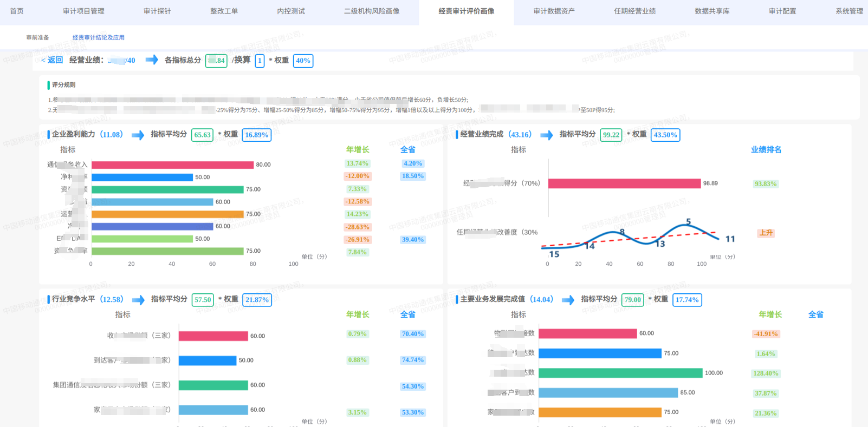Open 任期经营业绩 menu
Image resolution: width=868 pixels, height=427 pixels.
634,11
